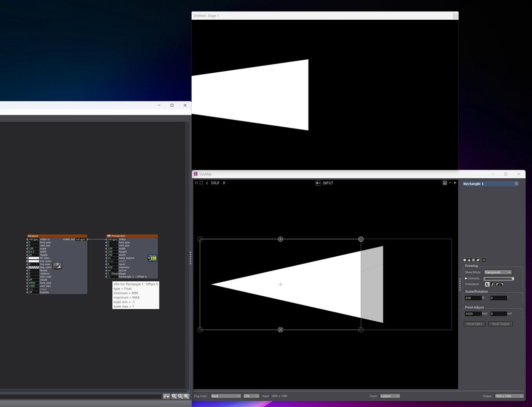Image resolution: width=532 pixels, height=407 pixels.
Task: Open the Bkg Color dropdown
Action: [225, 396]
